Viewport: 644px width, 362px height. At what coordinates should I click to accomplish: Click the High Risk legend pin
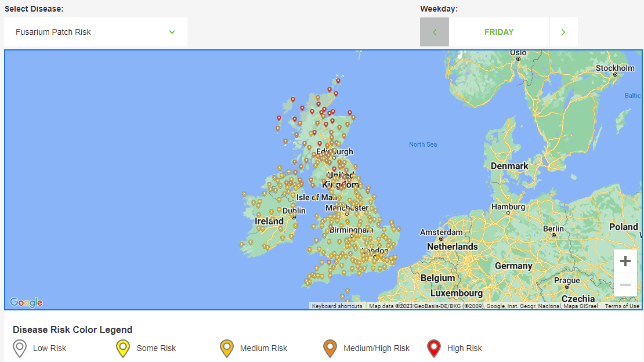[x=433, y=347]
